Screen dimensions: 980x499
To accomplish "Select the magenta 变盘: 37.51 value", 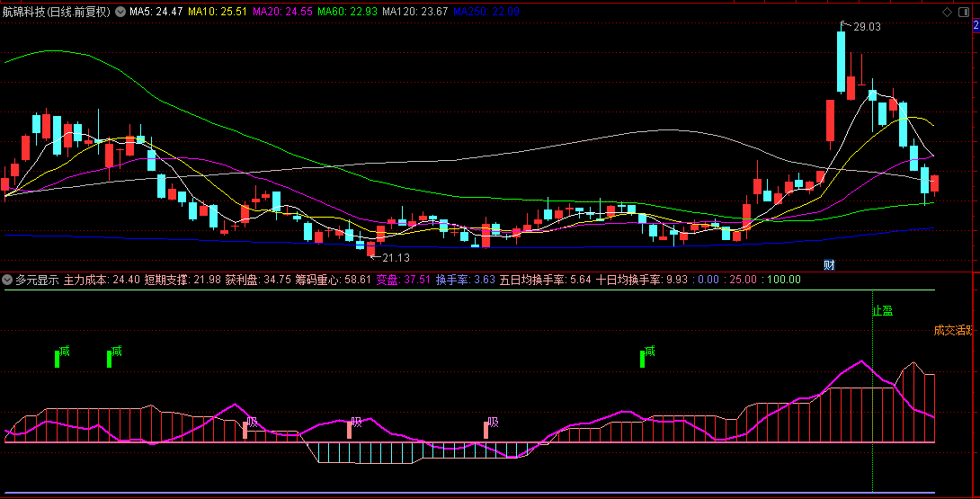I will point(403,281).
